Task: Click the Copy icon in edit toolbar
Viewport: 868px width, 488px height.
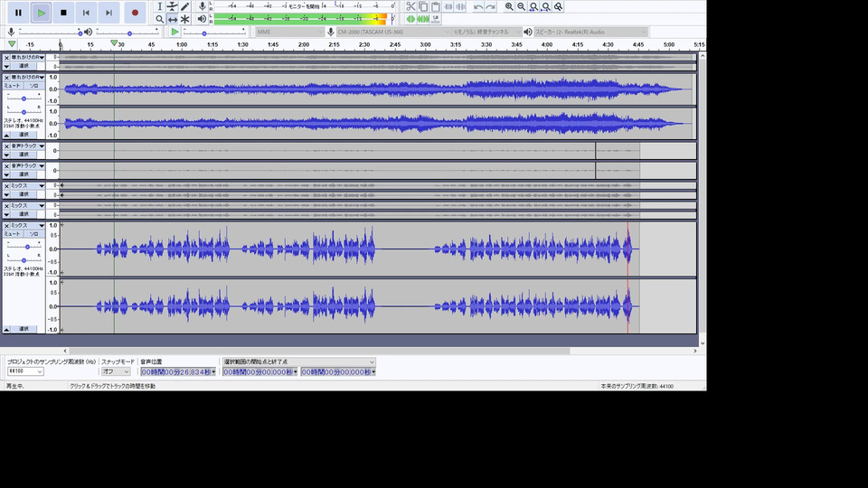Action: click(423, 6)
